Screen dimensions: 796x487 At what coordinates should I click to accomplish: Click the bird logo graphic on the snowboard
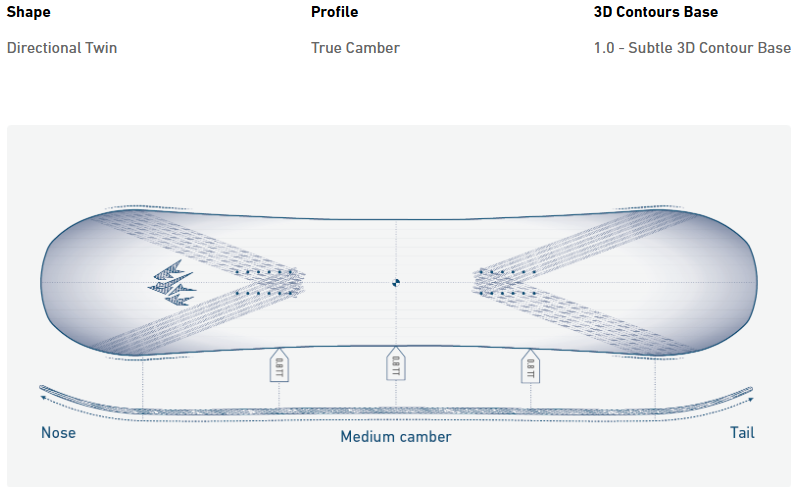click(x=172, y=283)
